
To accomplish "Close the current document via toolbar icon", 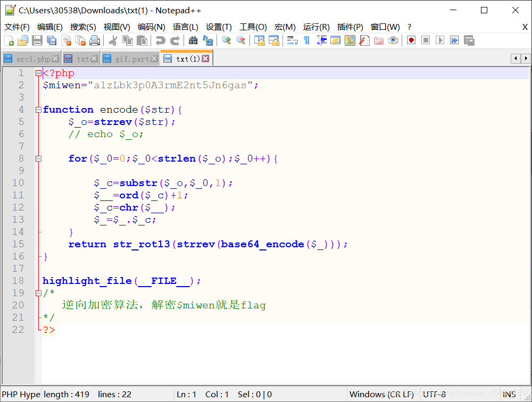I will click(66, 40).
